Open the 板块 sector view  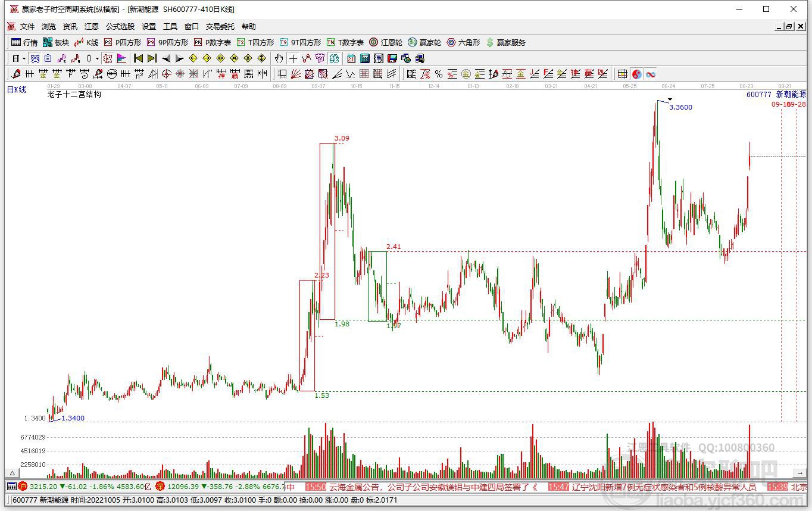coord(56,42)
